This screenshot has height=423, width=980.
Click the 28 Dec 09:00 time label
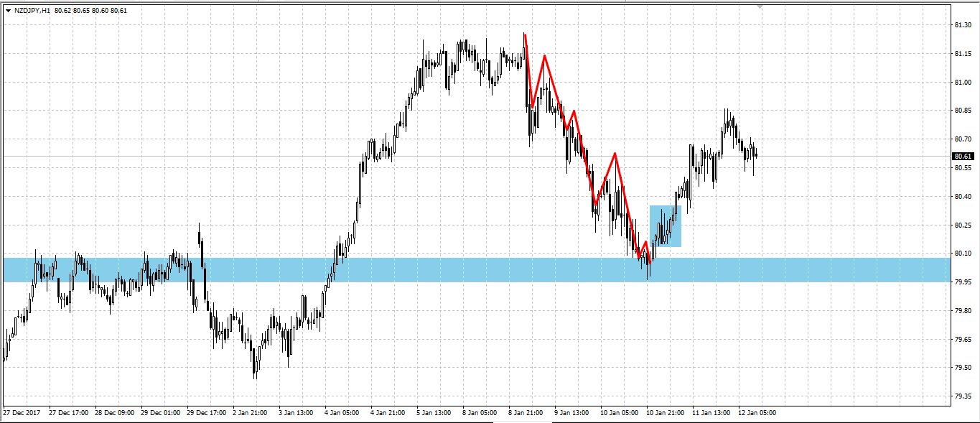114,413
